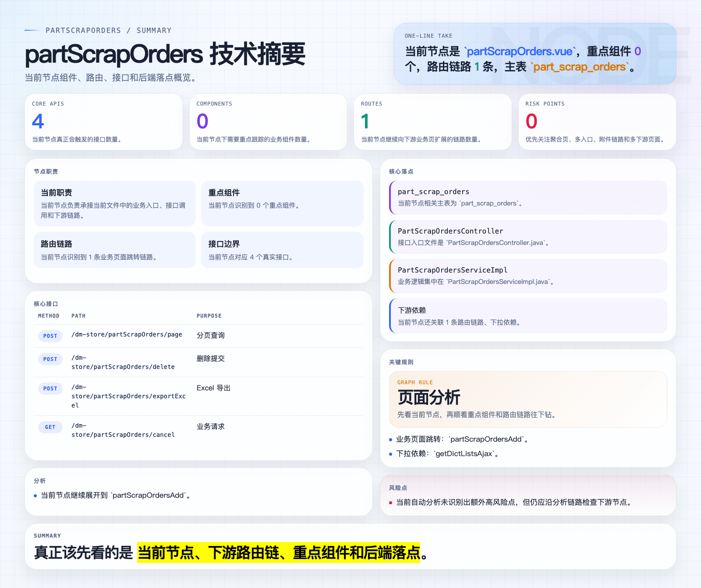Click the 下拉依赖 getDictListsAjax bullet
The image size is (701, 588).
coord(448,453)
